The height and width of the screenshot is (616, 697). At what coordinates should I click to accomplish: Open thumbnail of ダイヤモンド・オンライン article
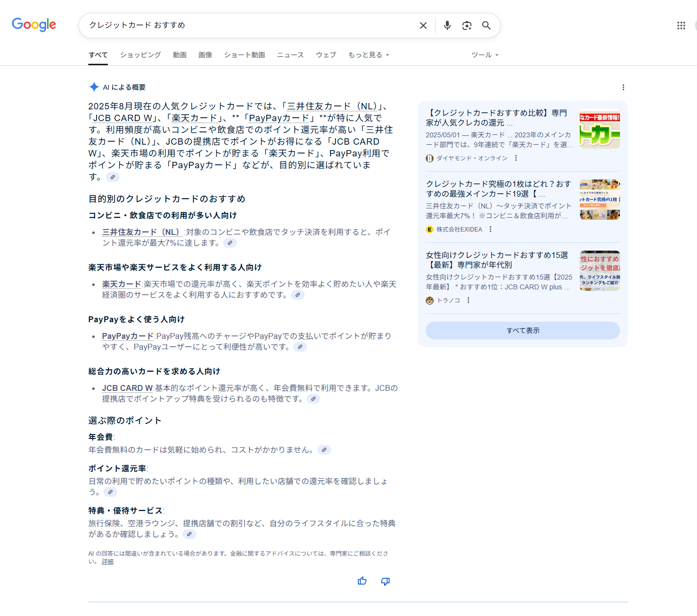pos(600,128)
